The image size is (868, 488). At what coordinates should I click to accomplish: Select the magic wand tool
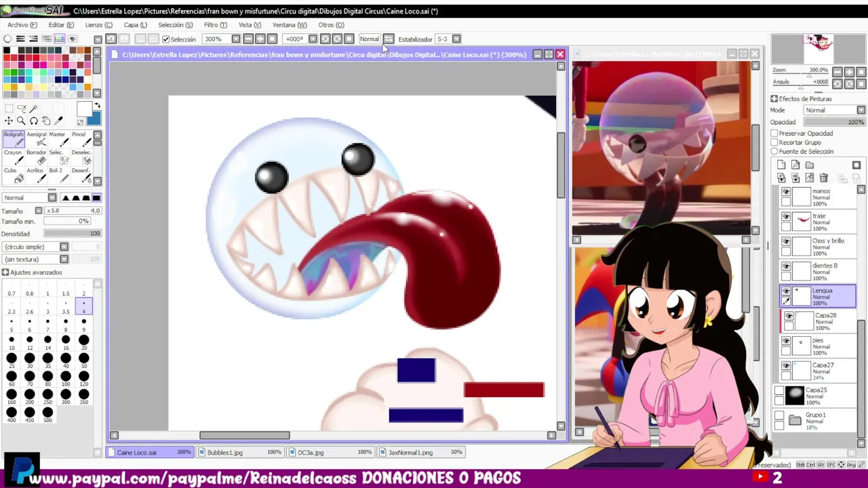pos(34,108)
